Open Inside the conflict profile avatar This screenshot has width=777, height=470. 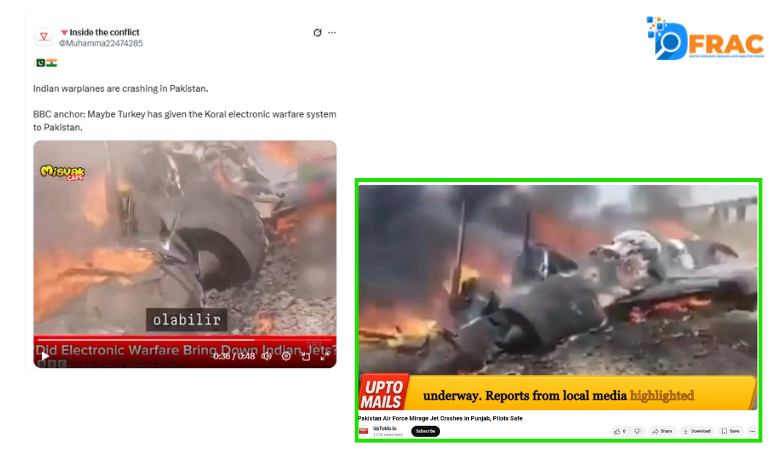44,37
